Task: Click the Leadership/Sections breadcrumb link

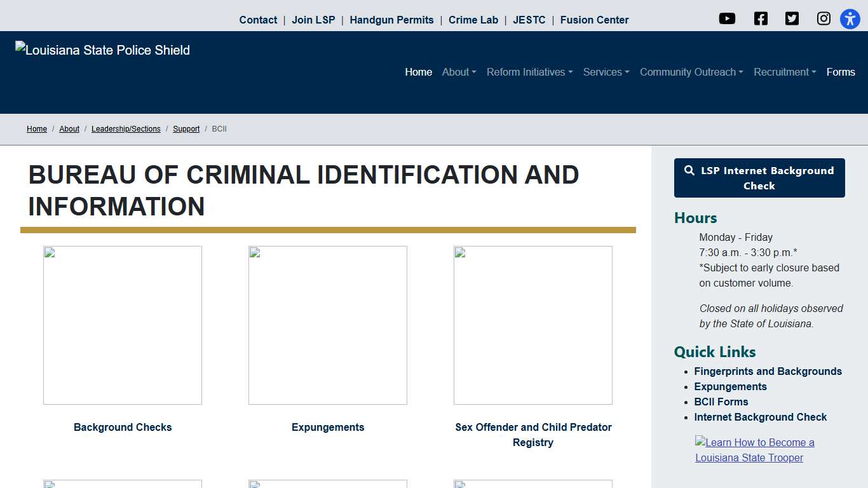Action: [x=126, y=129]
